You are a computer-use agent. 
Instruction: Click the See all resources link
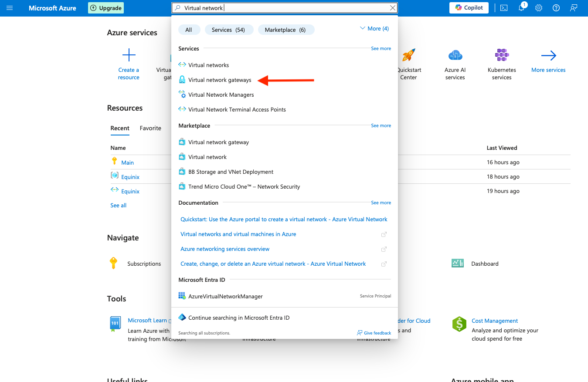click(x=118, y=205)
